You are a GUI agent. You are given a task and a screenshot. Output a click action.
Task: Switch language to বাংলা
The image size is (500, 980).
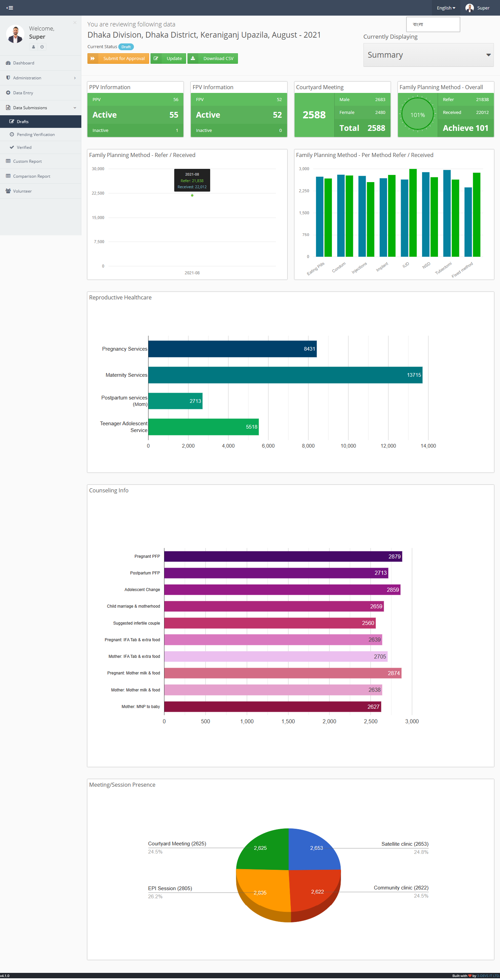(433, 24)
